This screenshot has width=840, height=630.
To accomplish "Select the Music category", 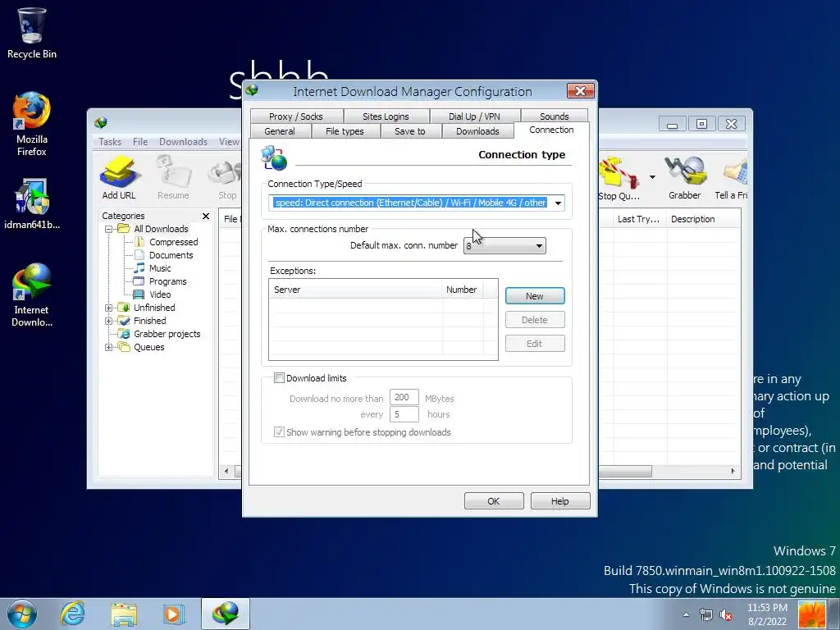I will (160, 268).
